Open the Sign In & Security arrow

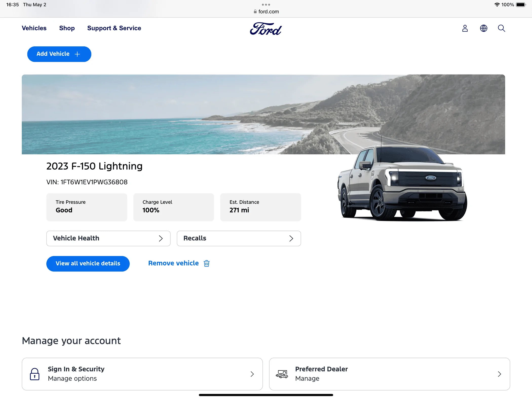coord(252,374)
